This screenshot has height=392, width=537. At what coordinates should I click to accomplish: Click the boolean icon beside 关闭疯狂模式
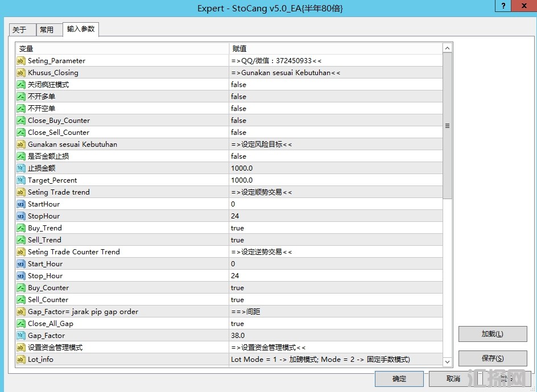click(21, 85)
